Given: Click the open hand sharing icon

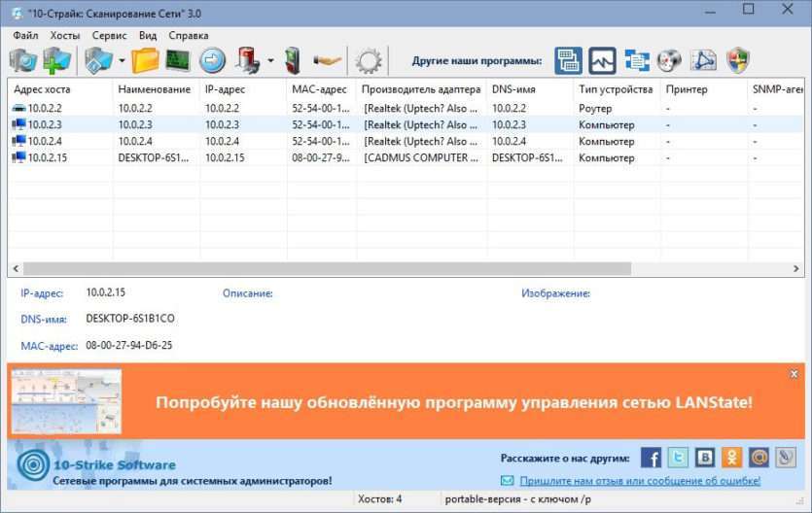Looking at the screenshot, I should click(x=328, y=61).
